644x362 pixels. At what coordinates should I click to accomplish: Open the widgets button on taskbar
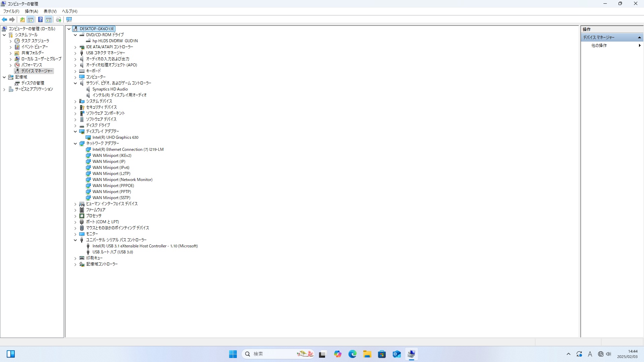pyautogui.click(x=11, y=354)
